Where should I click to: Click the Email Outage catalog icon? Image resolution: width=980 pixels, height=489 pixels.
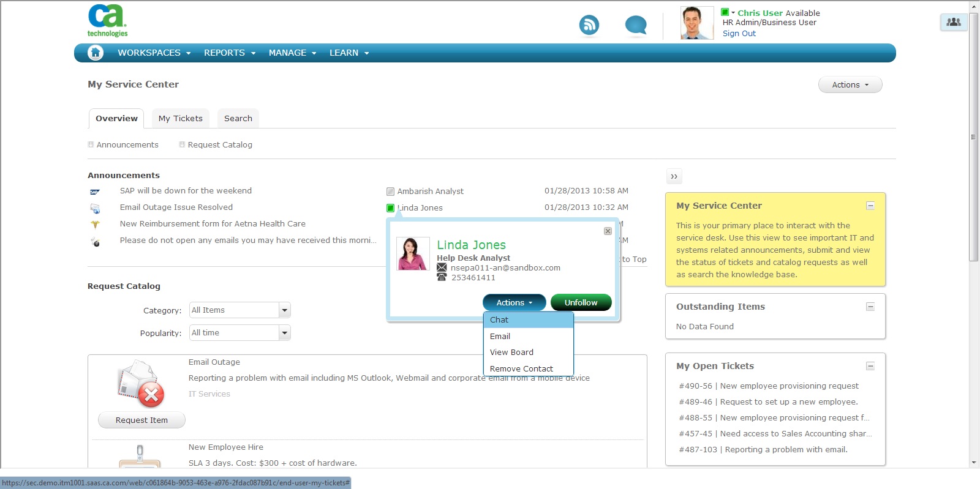pyautogui.click(x=141, y=384)
